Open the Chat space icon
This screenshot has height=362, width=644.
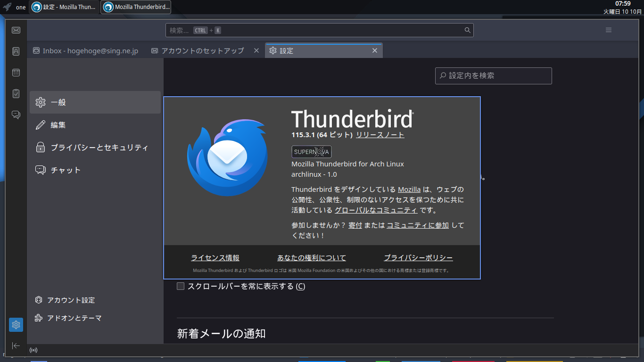(x=16, y=115)
